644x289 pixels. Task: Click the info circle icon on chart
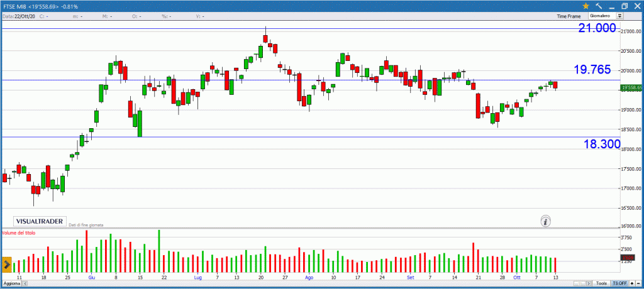click(x=545, y=222)
